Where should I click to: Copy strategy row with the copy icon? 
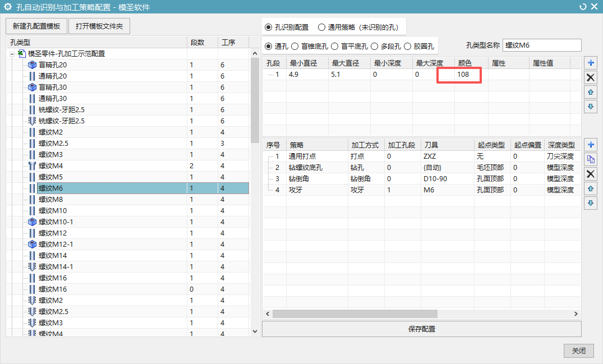tap(591, 159)
